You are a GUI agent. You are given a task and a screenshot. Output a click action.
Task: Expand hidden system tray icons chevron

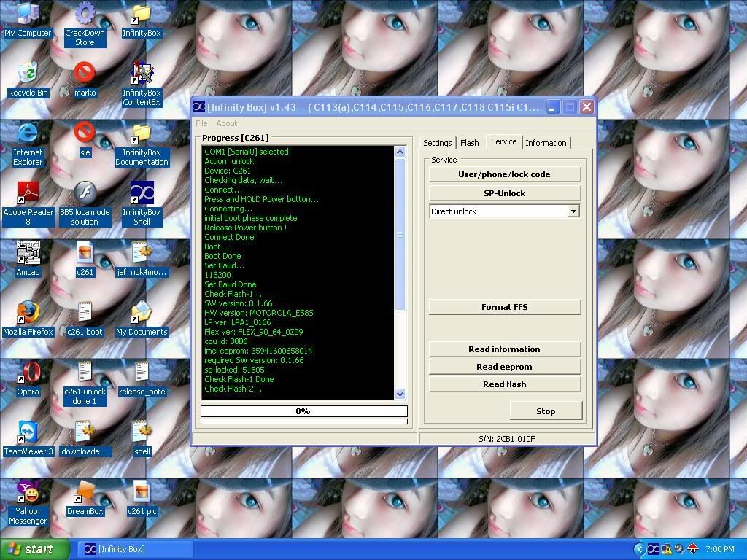[639, 549]
